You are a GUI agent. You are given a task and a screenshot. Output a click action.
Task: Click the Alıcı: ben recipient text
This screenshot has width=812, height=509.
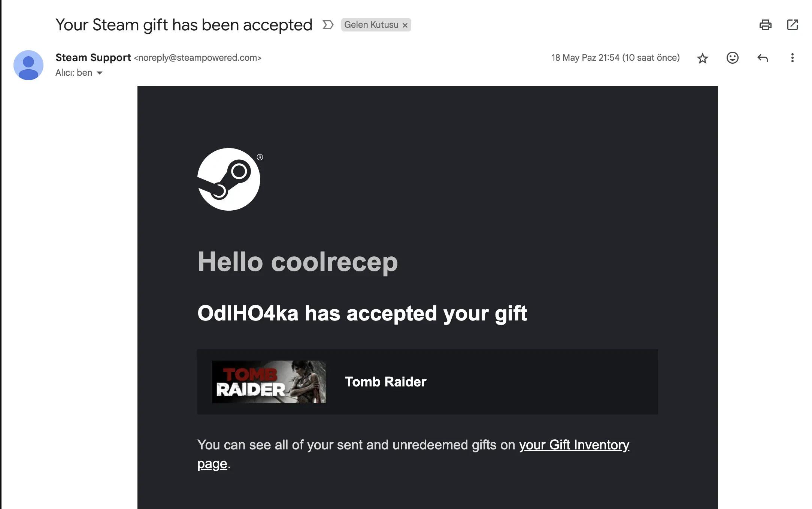(x=74, y=73)
